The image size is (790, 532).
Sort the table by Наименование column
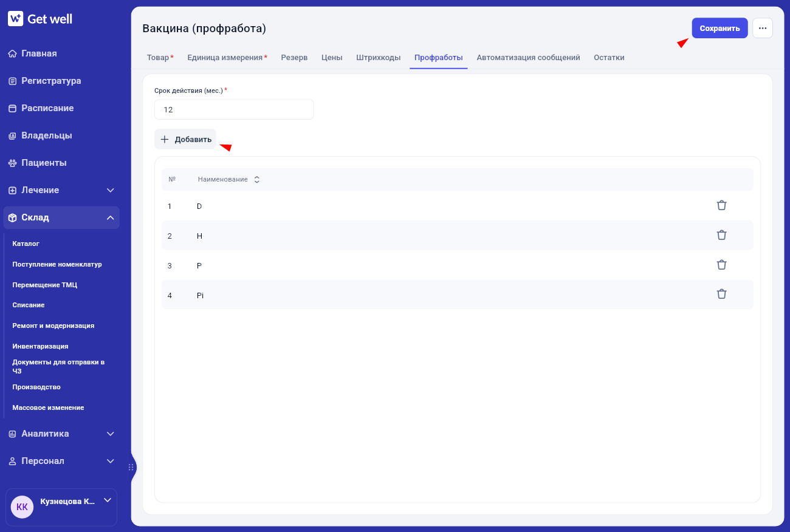(257, 180)
